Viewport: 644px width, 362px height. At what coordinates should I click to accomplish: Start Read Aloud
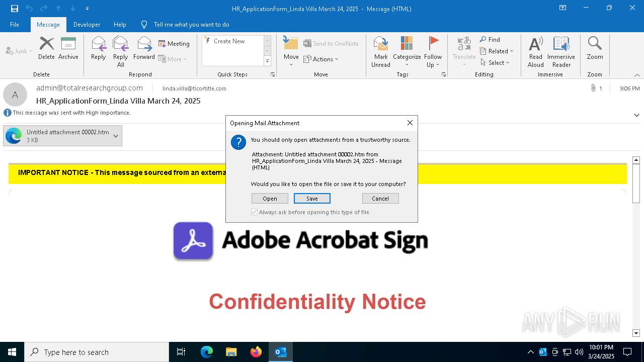click(535, 51)
